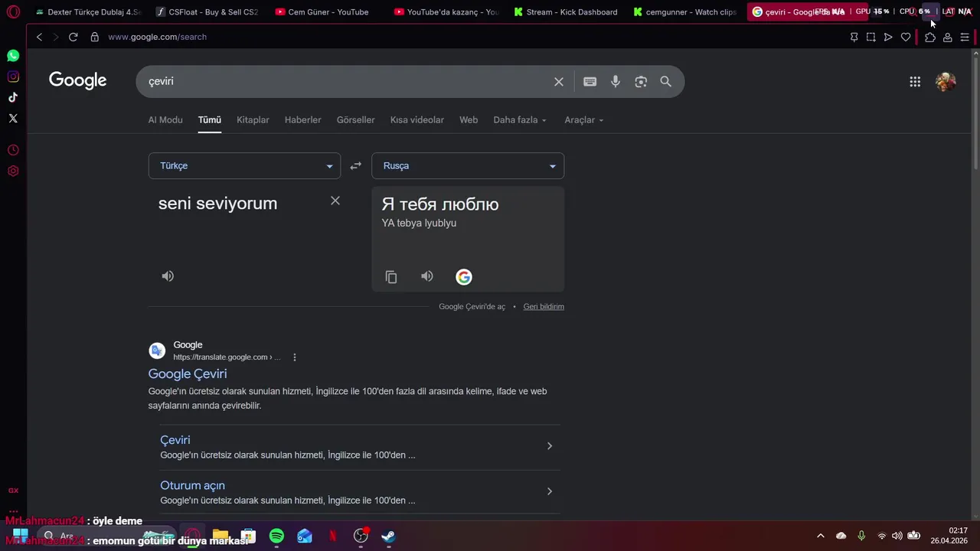Swap the translation languages
Viewport: 980px width, 551px height.
tap(355, 166)
